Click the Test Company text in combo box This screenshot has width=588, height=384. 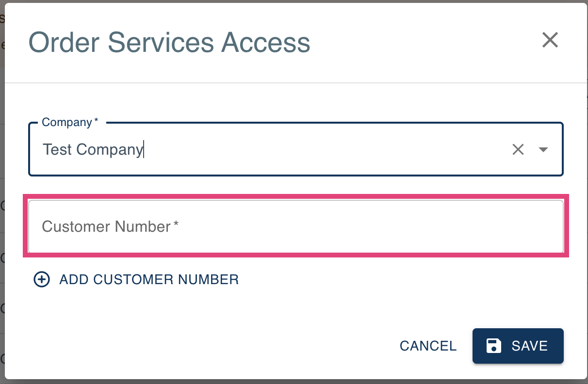coord(93,150)
